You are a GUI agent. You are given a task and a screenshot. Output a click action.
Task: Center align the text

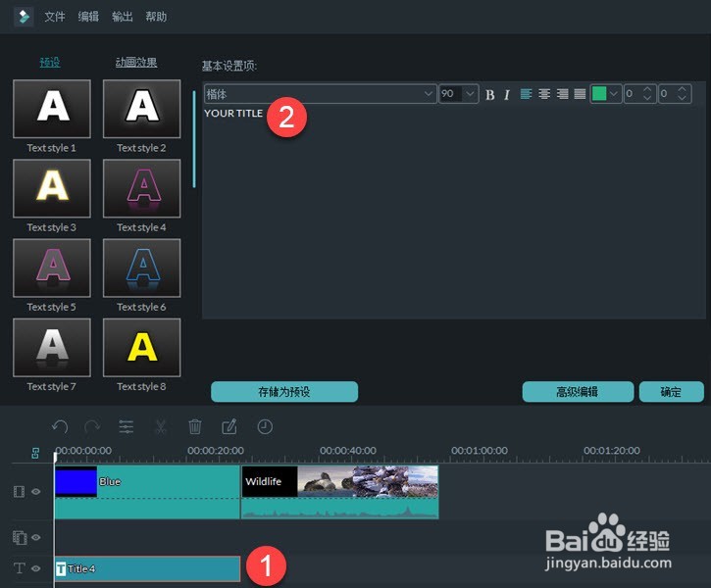[544, 94]
